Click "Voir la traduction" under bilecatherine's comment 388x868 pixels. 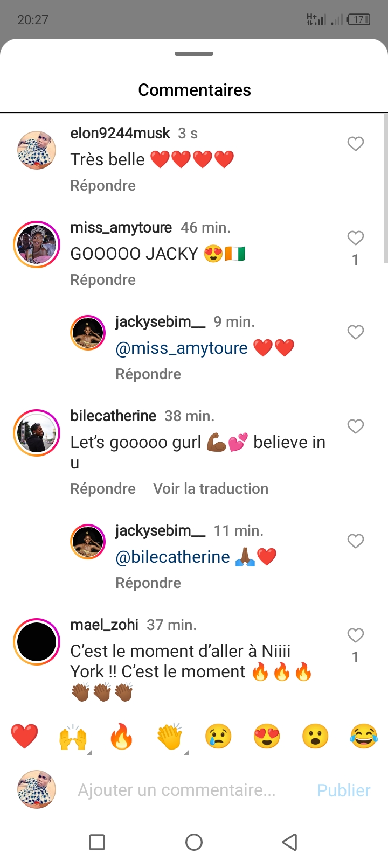tap(211, 489)
